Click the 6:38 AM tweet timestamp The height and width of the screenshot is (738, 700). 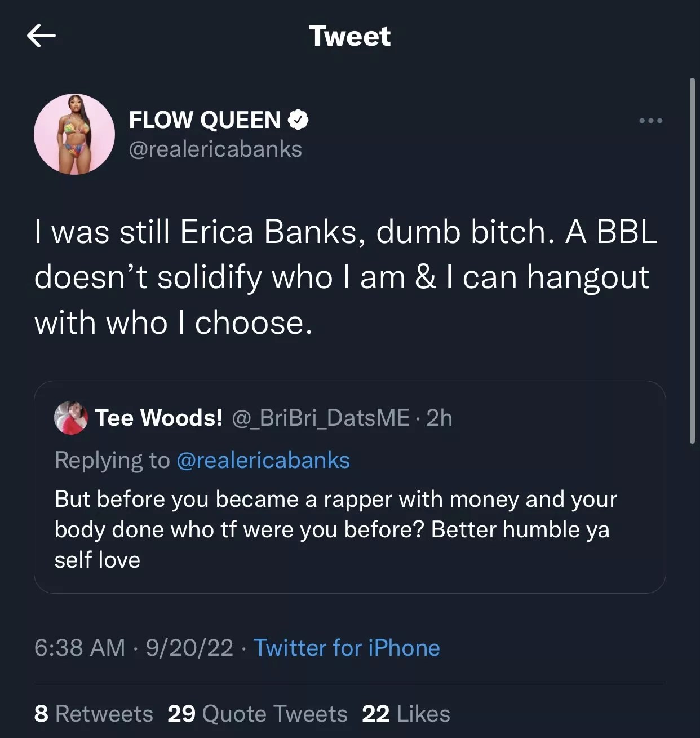coord(79,648)
